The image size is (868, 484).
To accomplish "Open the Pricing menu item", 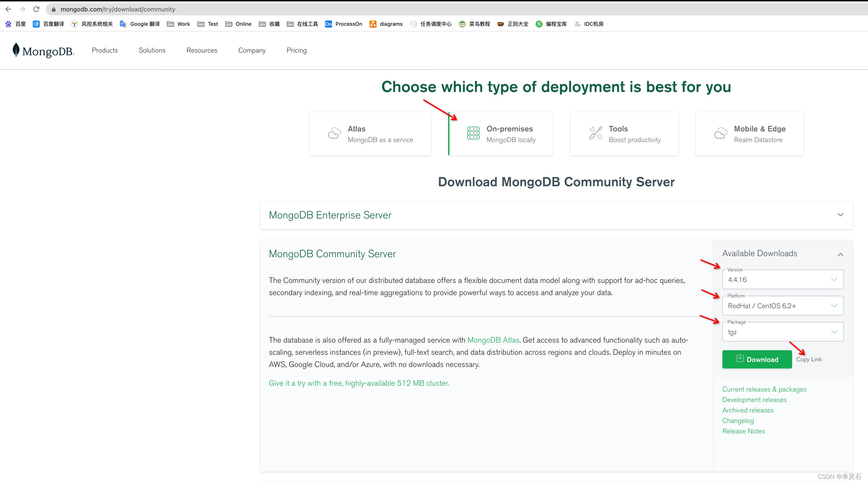I will 296,51.
